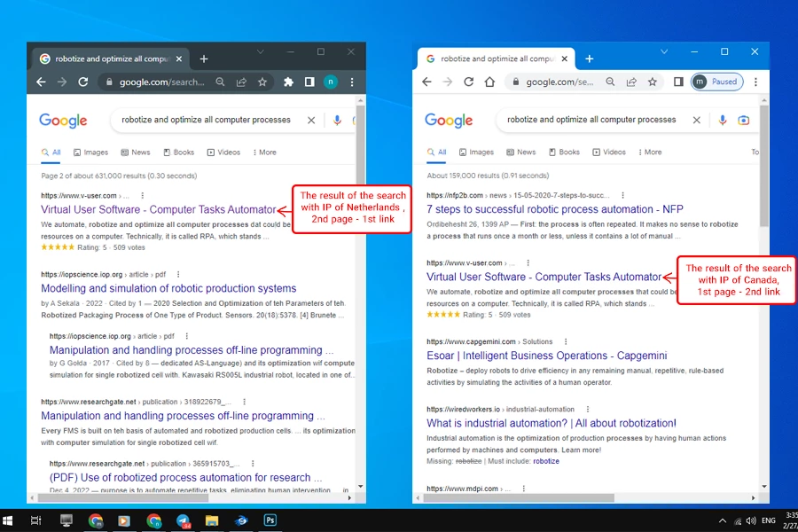Click zoom magnifier icon in left Chrome address bar

tap(220, 82)
